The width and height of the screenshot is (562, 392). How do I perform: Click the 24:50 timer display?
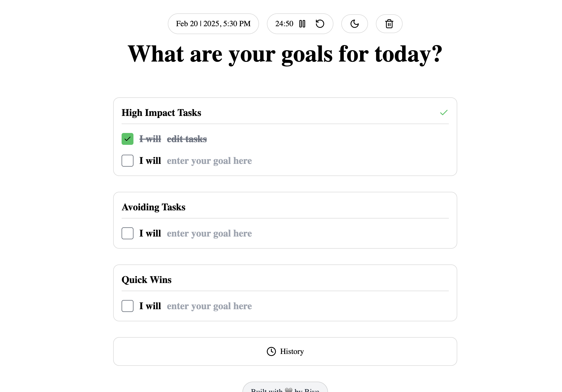284,24
